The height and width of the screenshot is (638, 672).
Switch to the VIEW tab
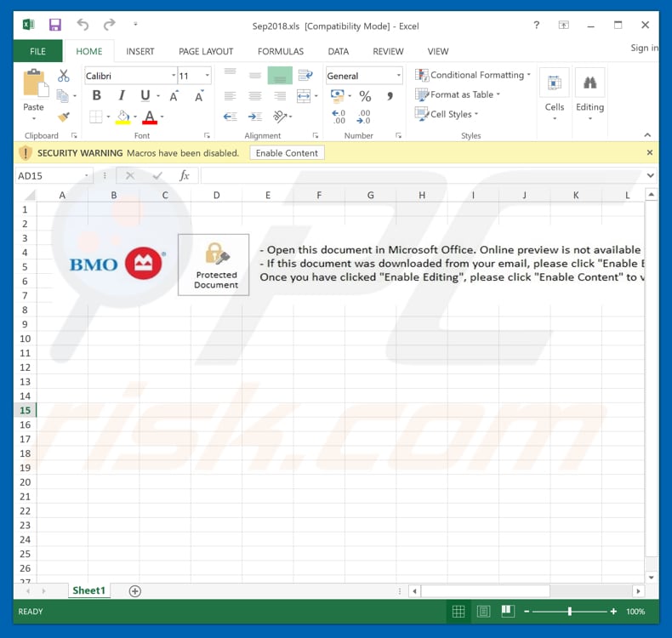pos(438,51)
